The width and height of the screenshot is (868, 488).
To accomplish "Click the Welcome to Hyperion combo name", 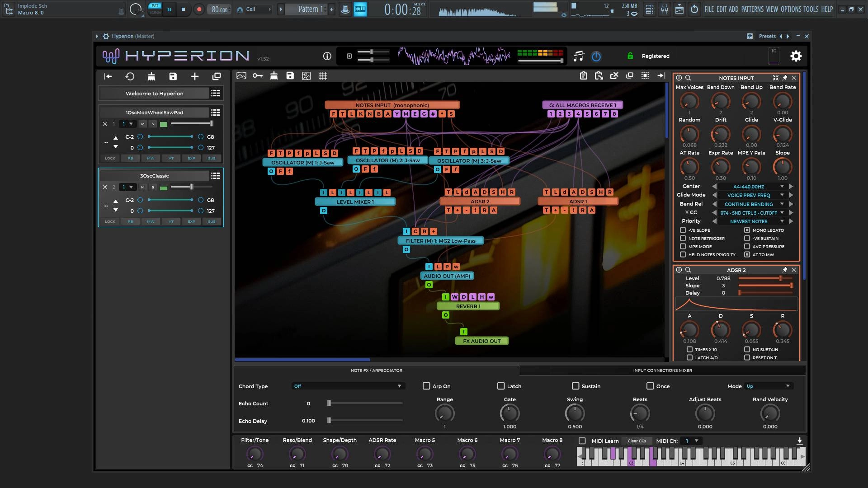I will [x=154, y=94].
